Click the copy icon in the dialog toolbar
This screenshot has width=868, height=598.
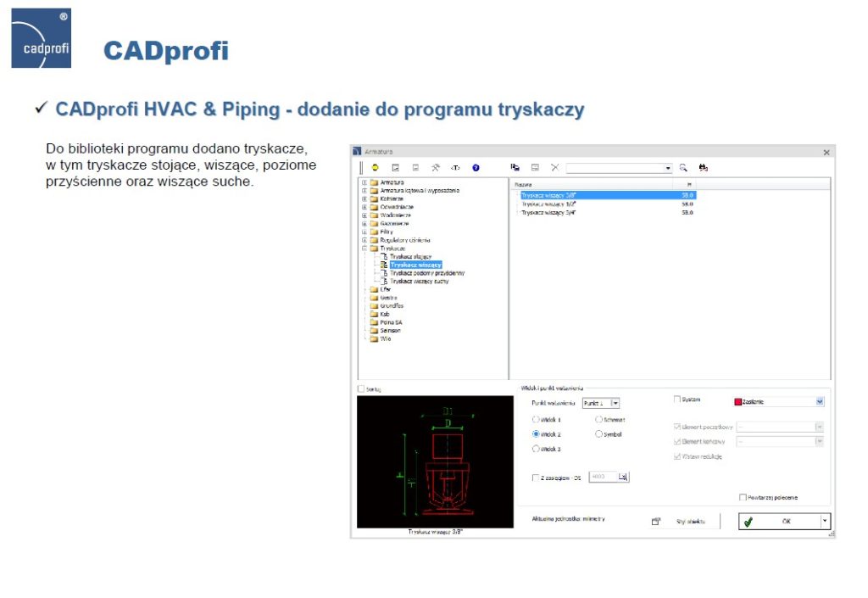coord(517,167)
